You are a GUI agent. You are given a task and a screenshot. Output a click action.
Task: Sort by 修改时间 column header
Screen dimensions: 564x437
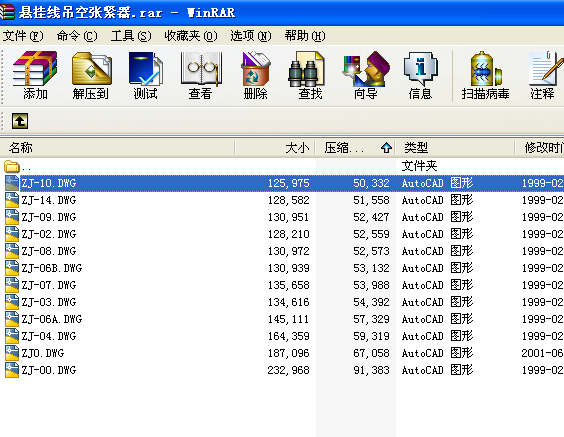pos(540,147)
